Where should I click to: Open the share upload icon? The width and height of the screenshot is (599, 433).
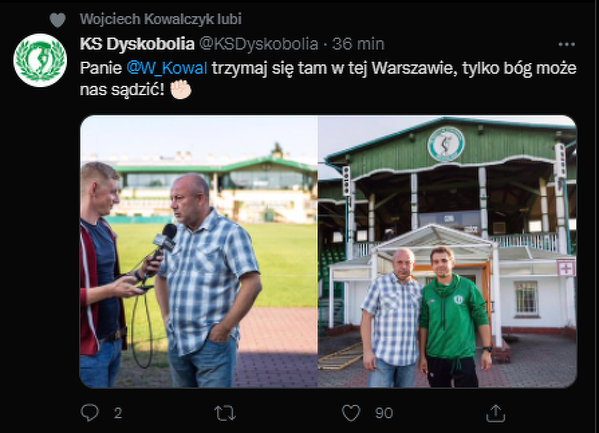point(495,413)
